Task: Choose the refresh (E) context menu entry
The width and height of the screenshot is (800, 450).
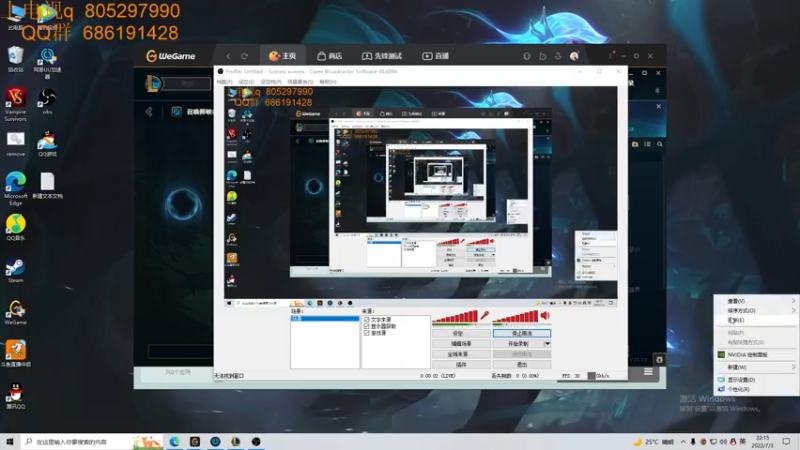Action: tap(756, 320)
